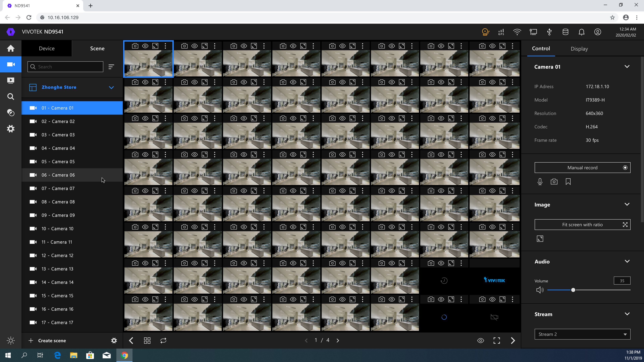
Task: Toggle eye icon on first camera tile
Action: coord(145,46)
